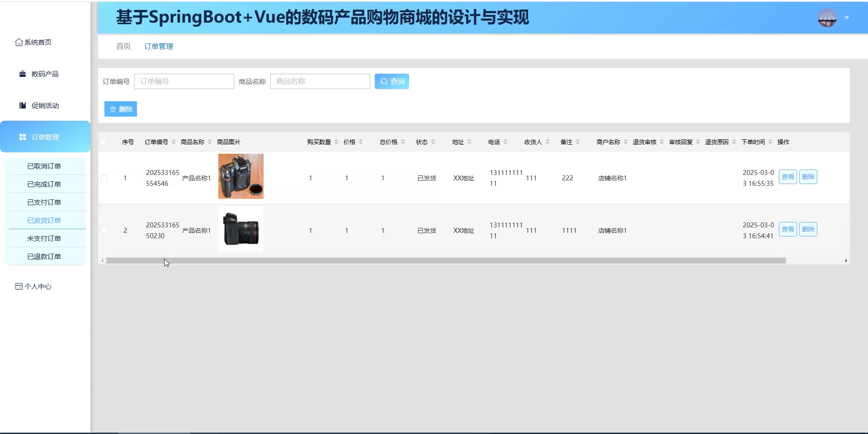Image resolution: width=868 pixels, height=434 pixels.
Task: Open the dropdown arrow next to avatar
Action: pyautogui.click(x=847, y=18)
